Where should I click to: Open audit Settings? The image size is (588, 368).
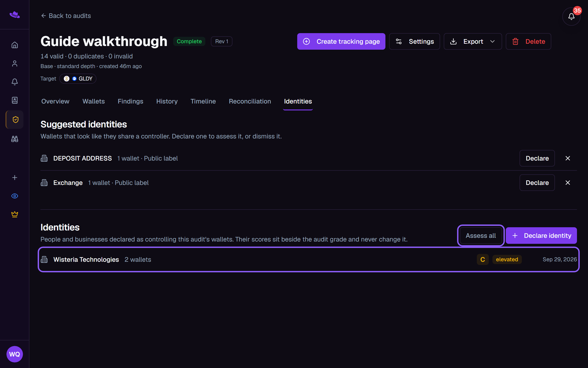[414, 41]
